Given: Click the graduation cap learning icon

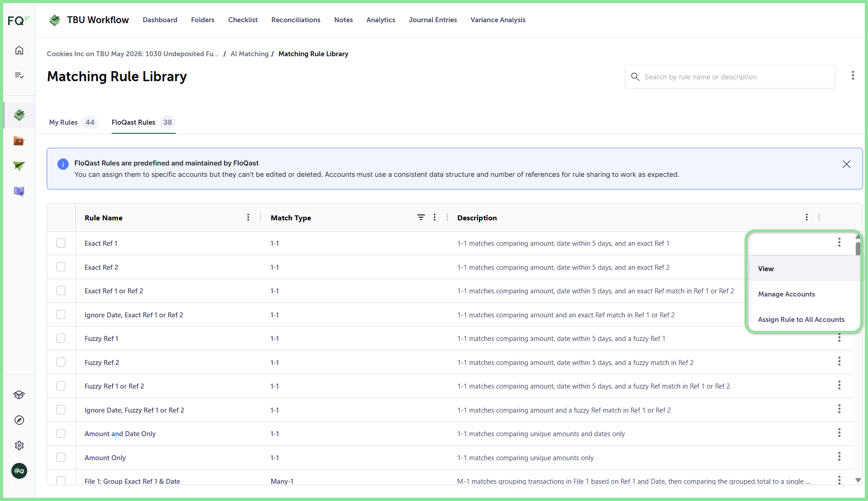Looking at the screenshot, I should [19, 395].
